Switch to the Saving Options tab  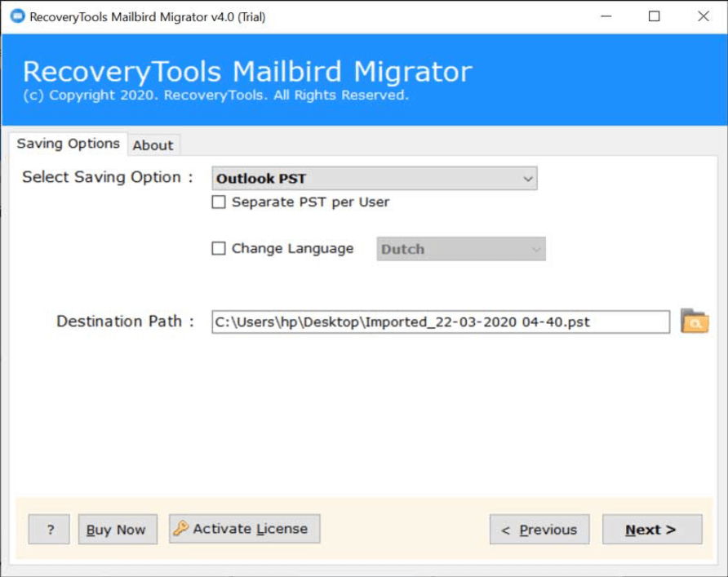(69, 144)
